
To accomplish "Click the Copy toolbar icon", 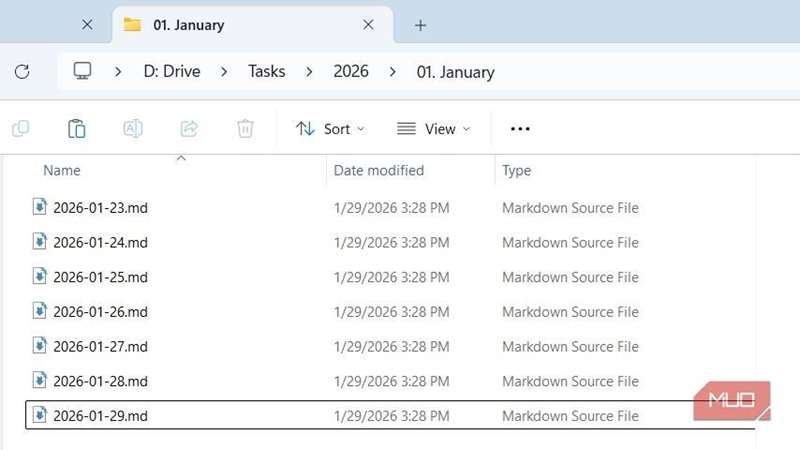I will 20,129.
